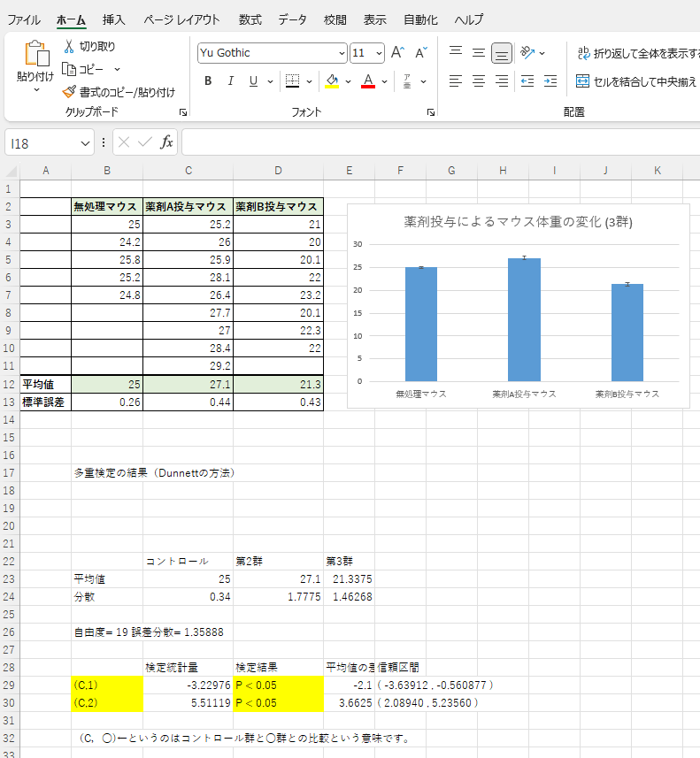Open the Yu Gothic font name dropdown

click(x=342, y=53)
